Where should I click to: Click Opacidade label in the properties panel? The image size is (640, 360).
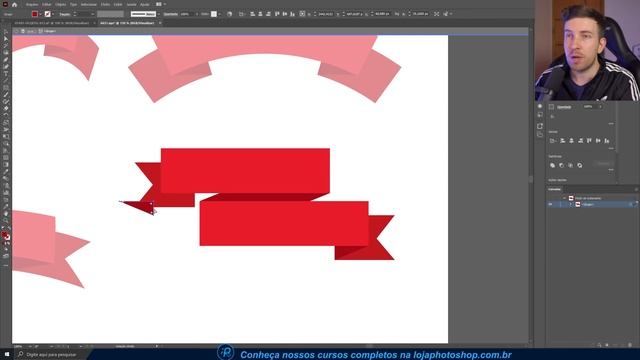click(x=564, y=107)
